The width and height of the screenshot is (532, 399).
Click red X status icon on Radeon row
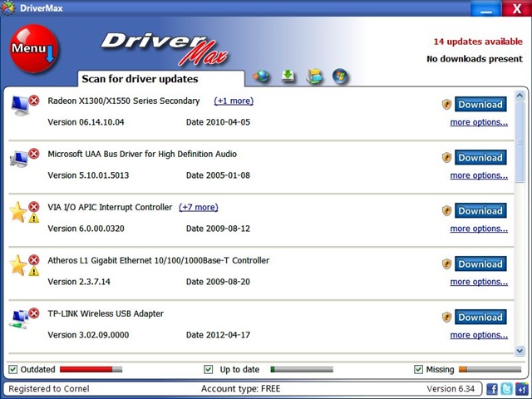click(34, 101)
